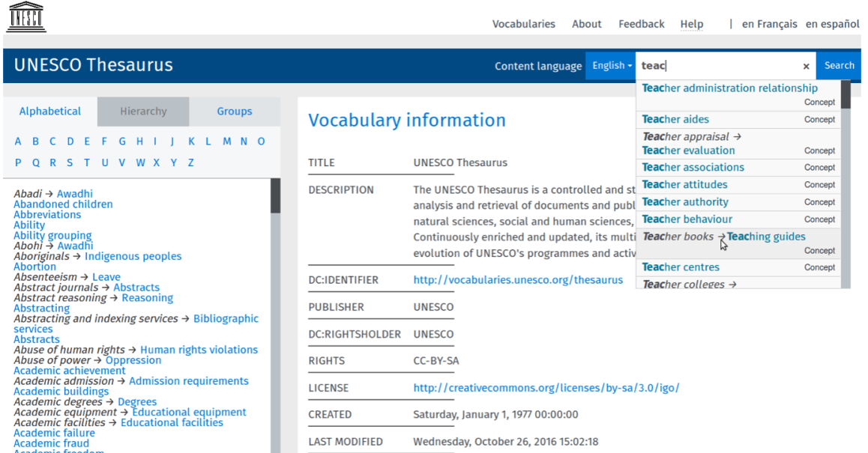Open the Help menu

coord(691,24)
